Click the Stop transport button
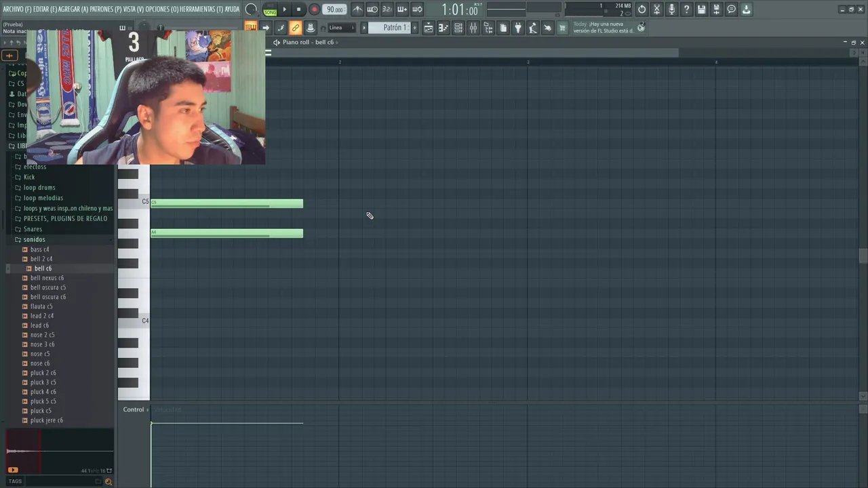Image resolution: width=868 pixels, height=488 pixels. (x=298, y=9)
